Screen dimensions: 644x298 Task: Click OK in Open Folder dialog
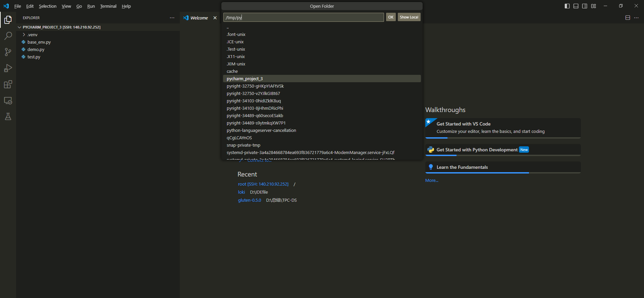(x=391, y=17)
